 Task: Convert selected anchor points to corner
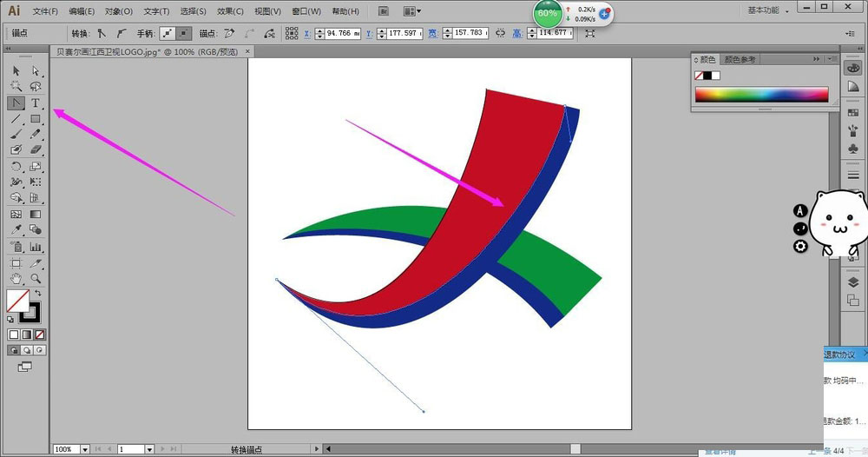102,33
